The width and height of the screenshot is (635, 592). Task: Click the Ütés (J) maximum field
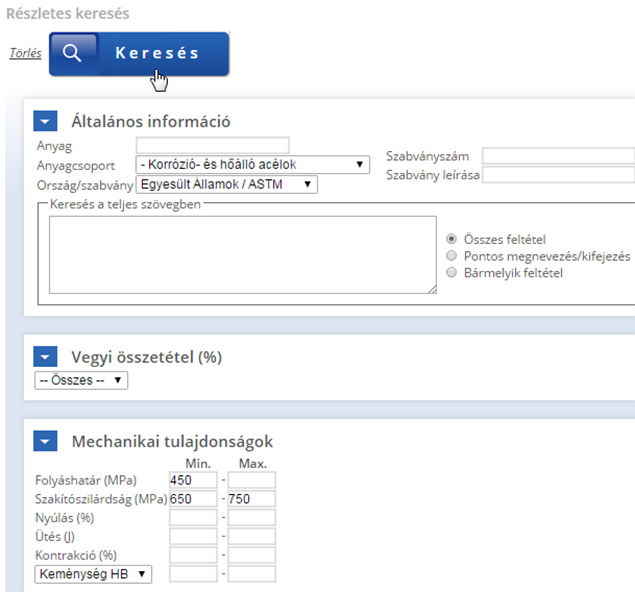pyautogui.click(x=251, y=536)
